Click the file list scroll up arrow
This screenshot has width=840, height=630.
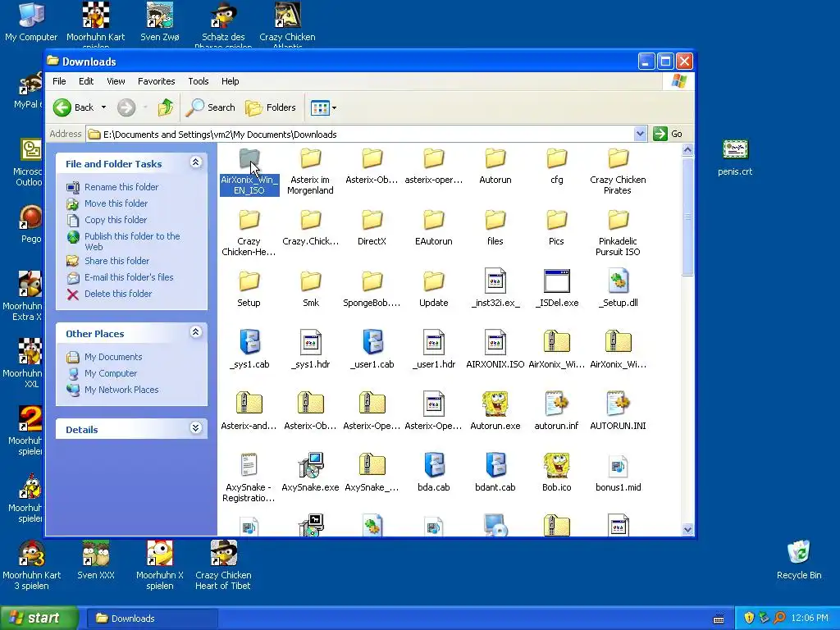tap(688, 149)
